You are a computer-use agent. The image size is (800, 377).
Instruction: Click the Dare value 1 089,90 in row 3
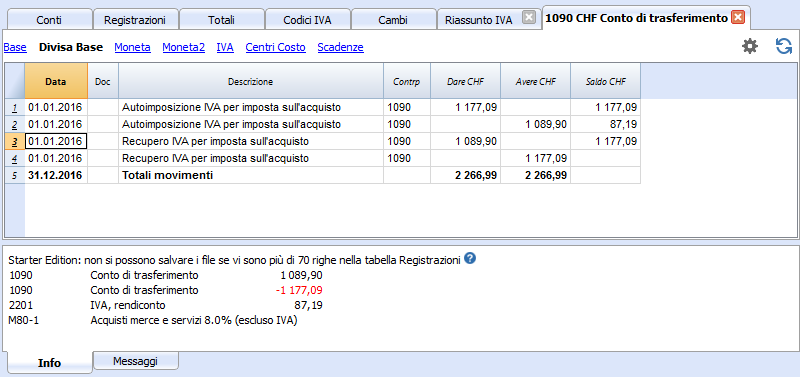pyautogui.click(x=465, y=141)
